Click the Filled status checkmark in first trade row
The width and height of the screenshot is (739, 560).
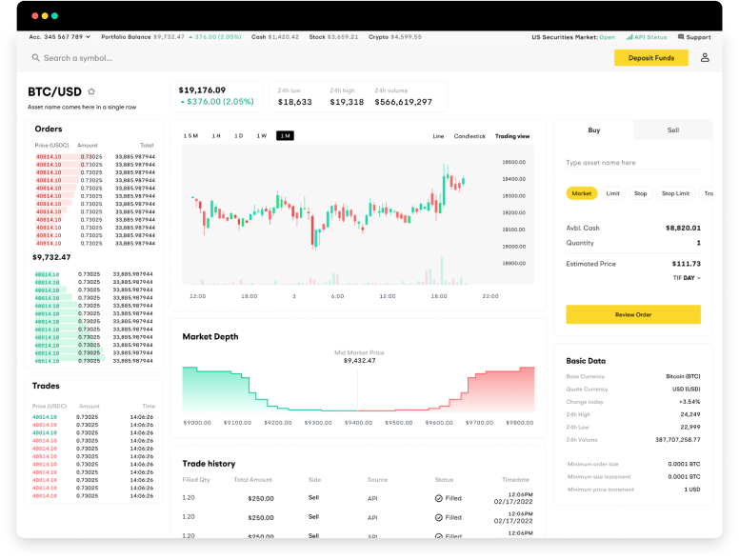[439, 498]
